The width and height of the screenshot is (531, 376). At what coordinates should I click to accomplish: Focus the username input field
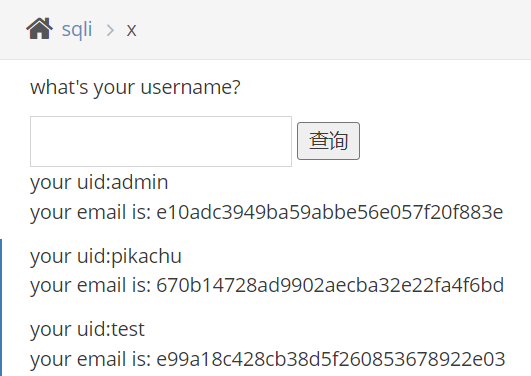(x=161, y=141)
